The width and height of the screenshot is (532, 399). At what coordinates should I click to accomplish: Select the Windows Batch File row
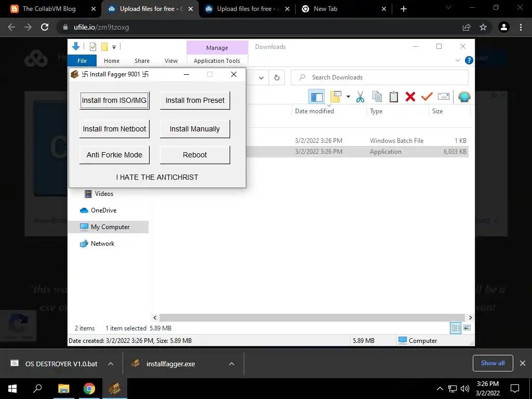[x=358, y=140]
